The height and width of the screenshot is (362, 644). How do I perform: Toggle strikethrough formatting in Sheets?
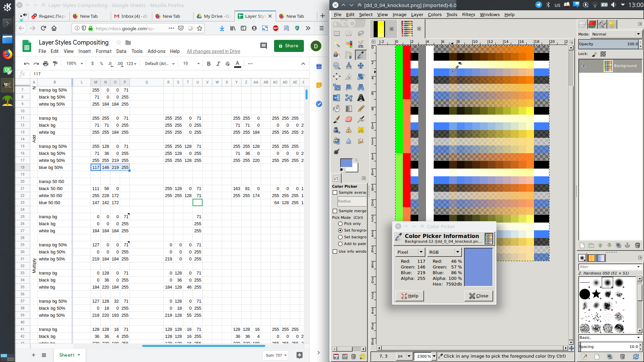click(228, 64)
